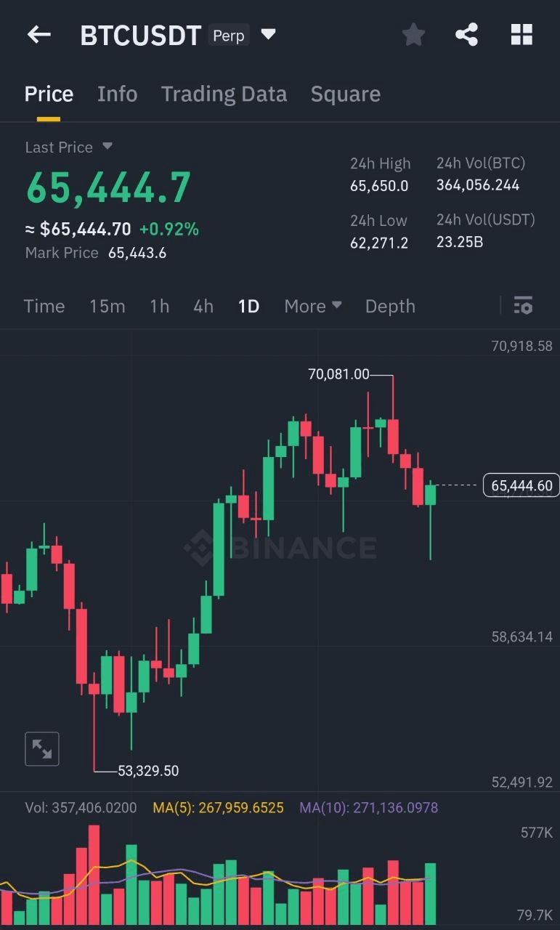This screenshot has height=930, width=560.
Task: Expand chart to fullscreen
Action: click(x=42, y=749)
